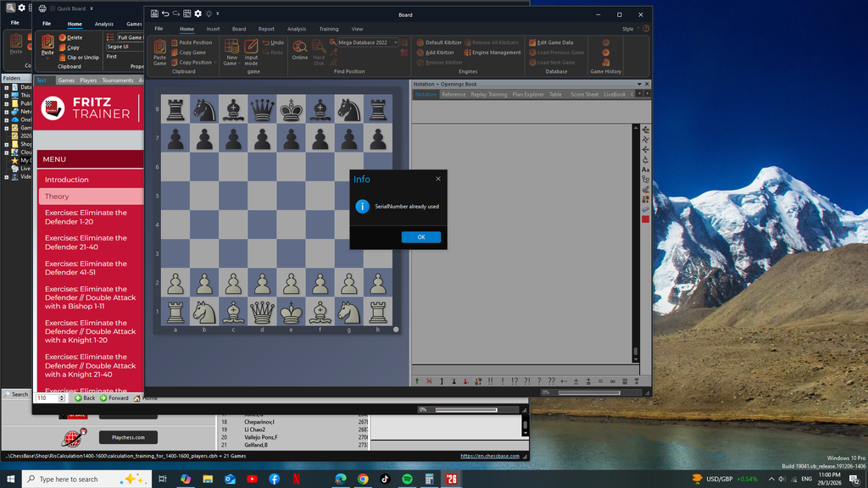
Task: Insert the double exclamation !! annotation
Action: 491,381
